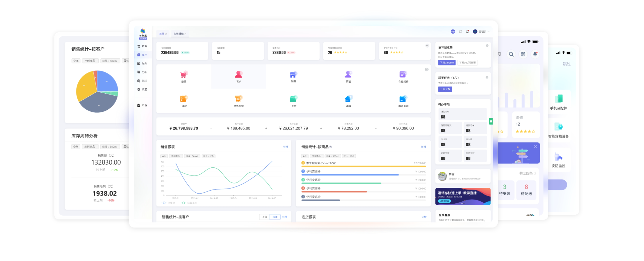Screen dimensions: 644x261
Task: Switch to the 在线报修 tab
Action: [x=179, y=34]
